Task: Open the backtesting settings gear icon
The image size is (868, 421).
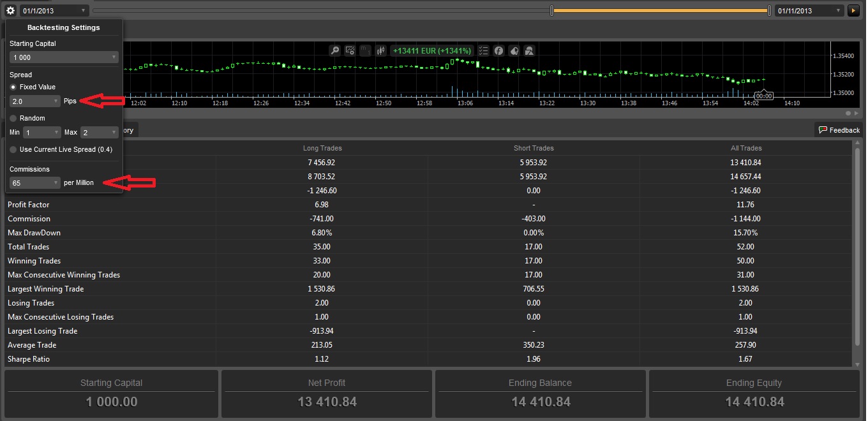Action: (10, 11)
